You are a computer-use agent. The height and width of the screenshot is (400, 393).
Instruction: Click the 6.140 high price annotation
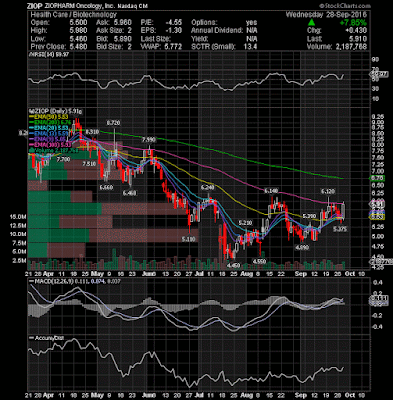pos(271,191)
